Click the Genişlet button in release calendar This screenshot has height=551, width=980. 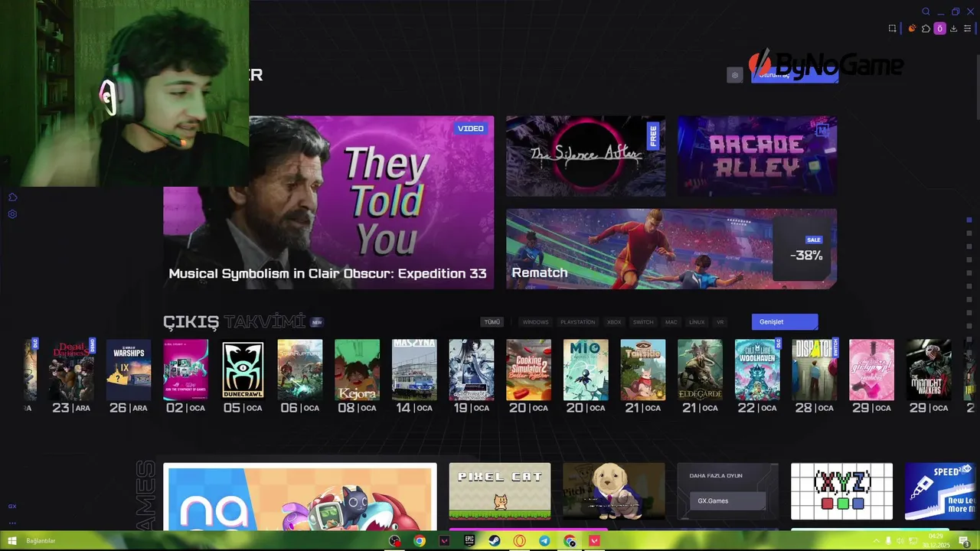tap(785, 321)
